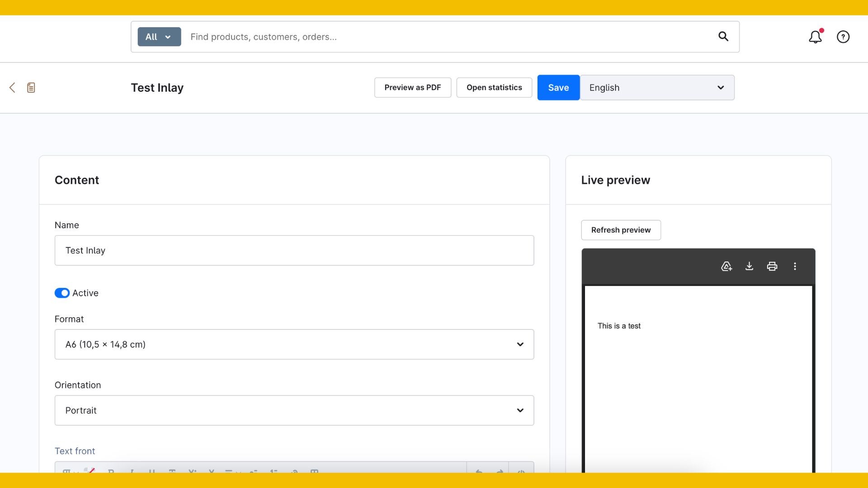Viewport: 868px width, 488px height.
Task: Click Refresh preview button
Action: pyautogui.click(x=621, y=230)
